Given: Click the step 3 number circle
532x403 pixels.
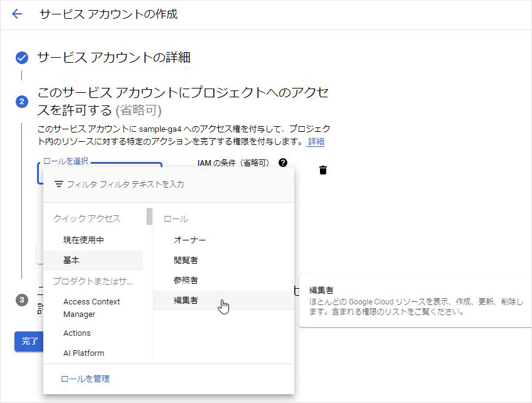Looking at the screenshot, I should [22, 300].
